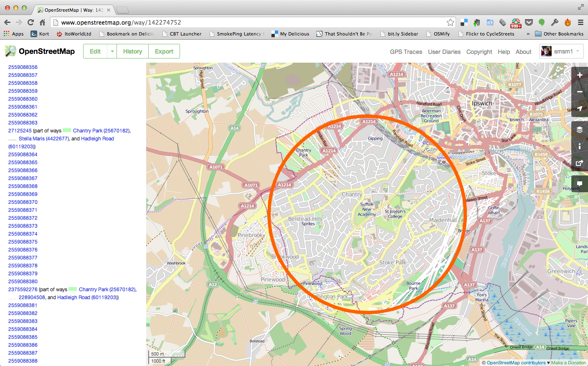This screenshot has height=366, width=588.
Task: Bookmark this page with star icon
Action: coord(450,22)
